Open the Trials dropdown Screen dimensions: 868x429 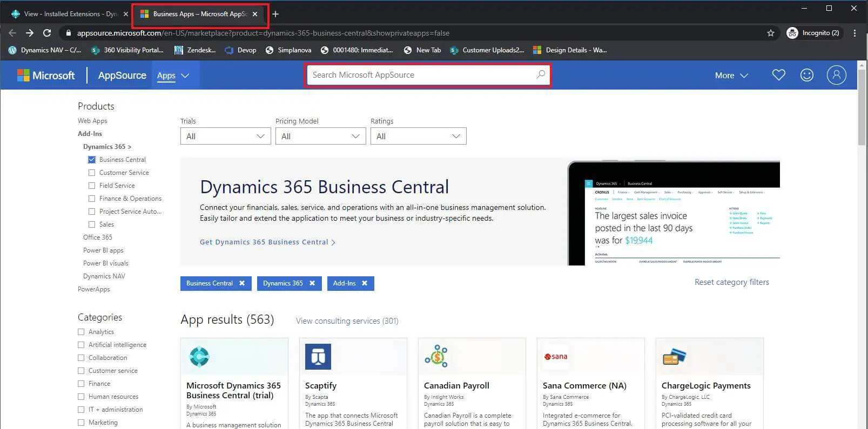tap(225, 136)
